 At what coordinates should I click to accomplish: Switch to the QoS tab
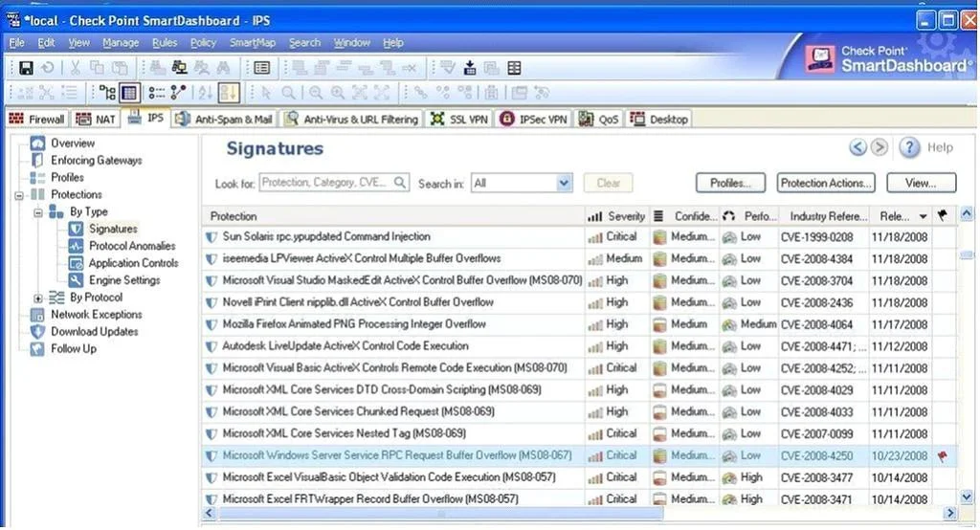599,119
